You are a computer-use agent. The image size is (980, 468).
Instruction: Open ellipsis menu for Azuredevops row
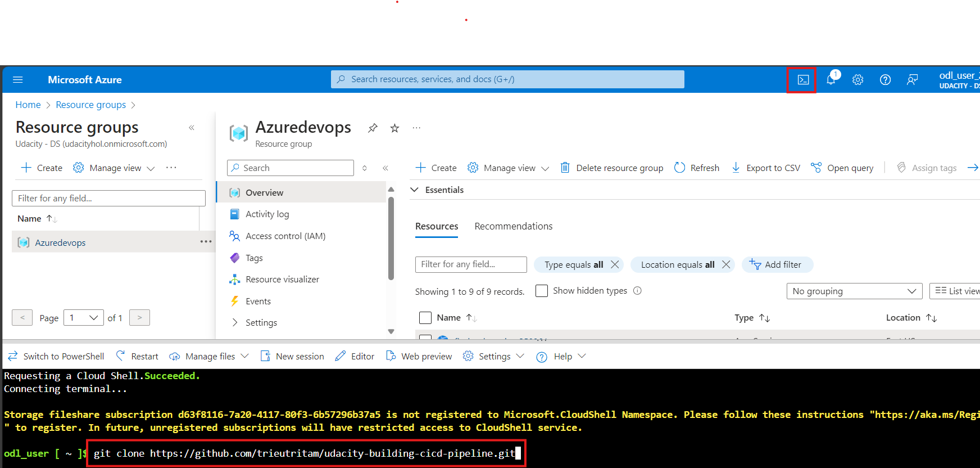point(206,242)
